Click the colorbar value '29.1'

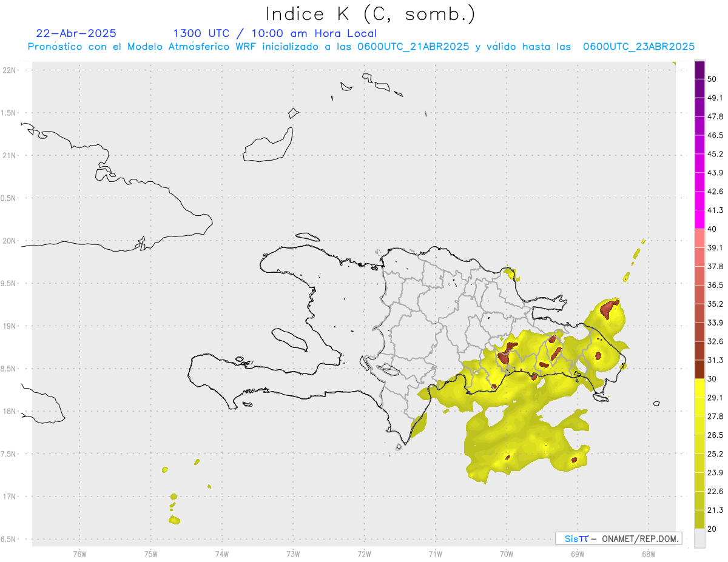click(x=715, y=398)
